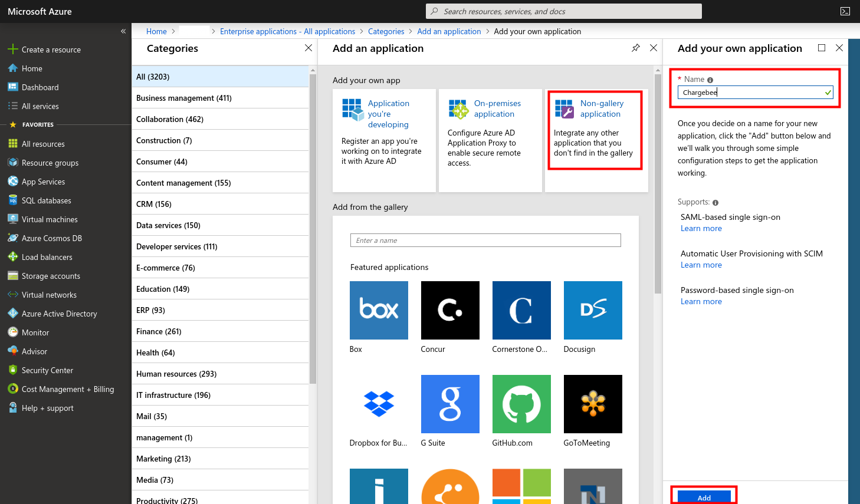The width and height of the screenshot is (860, 504).
Task: Select Developer services (111) category
Action: [x=220, y=246]
